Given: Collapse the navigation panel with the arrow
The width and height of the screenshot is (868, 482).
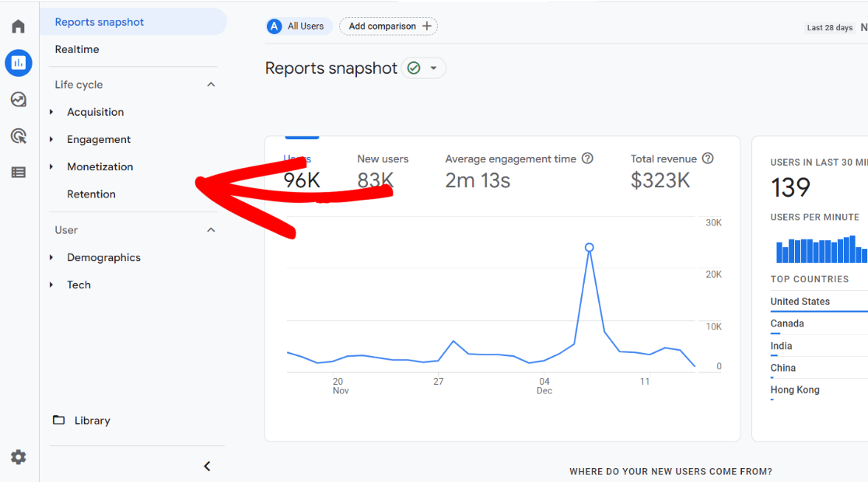Looking at the screenshot, I should pos(207,466).
